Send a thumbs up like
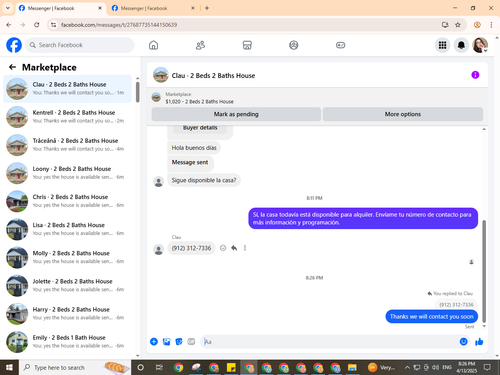This screenshot has height=375, width=500. coord(479,342)
